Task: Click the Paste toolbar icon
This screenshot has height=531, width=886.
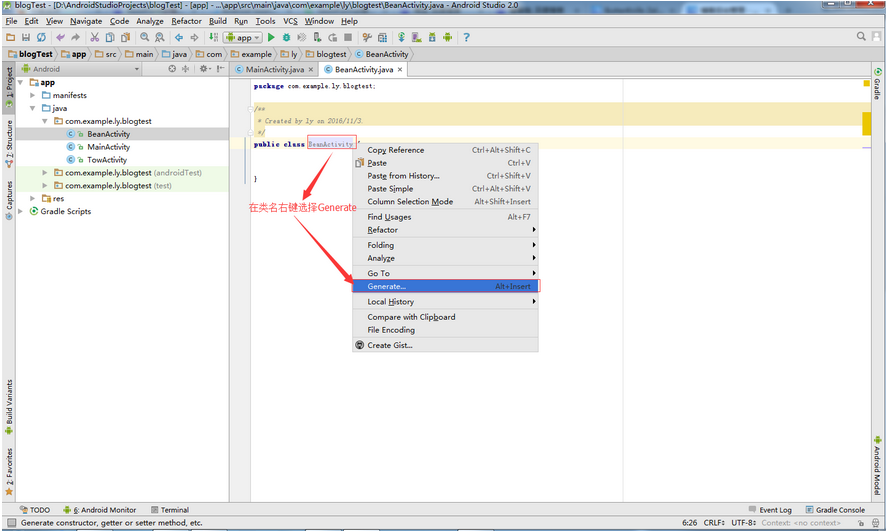Action: pos(125,37)
